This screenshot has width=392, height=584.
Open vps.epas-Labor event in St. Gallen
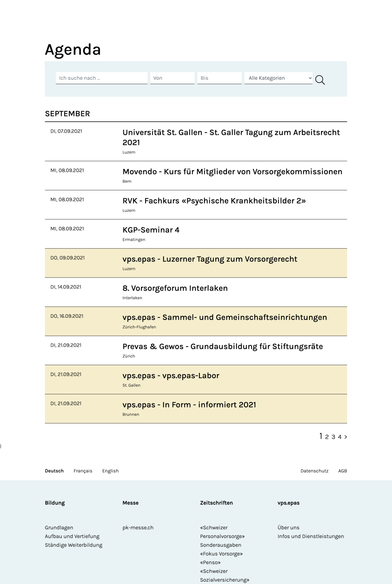171,375
